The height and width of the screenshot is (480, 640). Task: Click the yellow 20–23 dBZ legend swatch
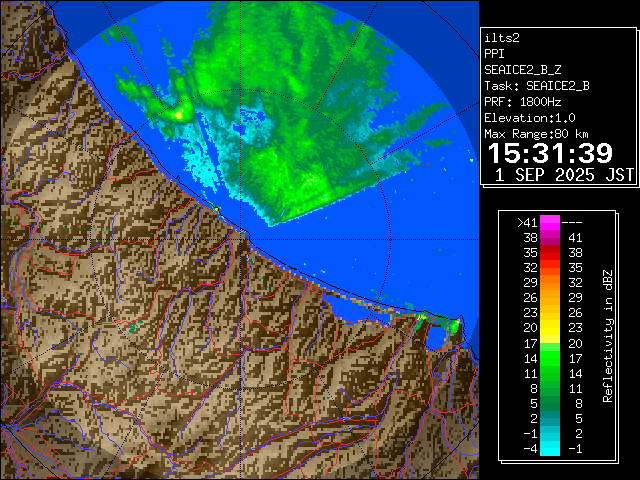click(549, 327)
